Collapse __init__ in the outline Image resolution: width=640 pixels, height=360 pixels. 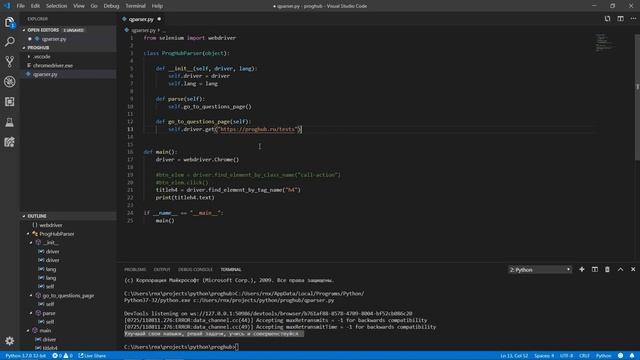31,243
